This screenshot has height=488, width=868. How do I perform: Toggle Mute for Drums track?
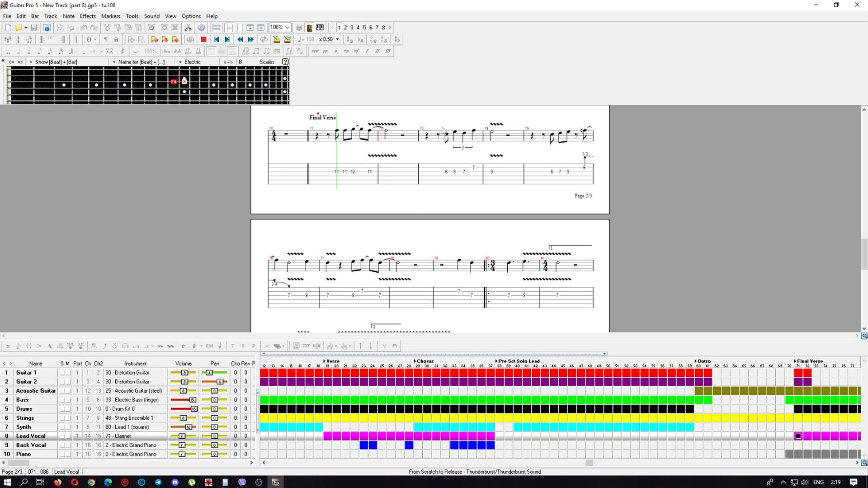click(68, 409)
